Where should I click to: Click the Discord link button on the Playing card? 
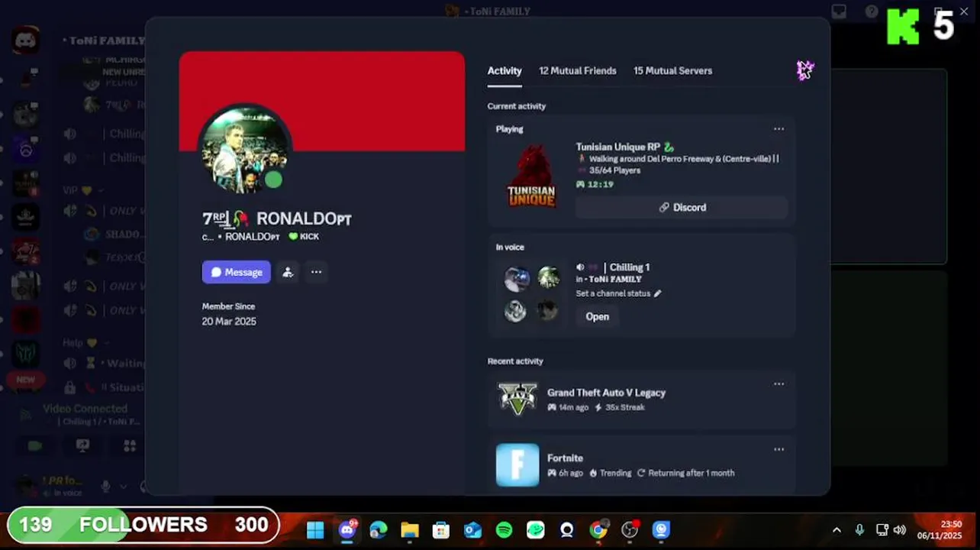point(682,208)
